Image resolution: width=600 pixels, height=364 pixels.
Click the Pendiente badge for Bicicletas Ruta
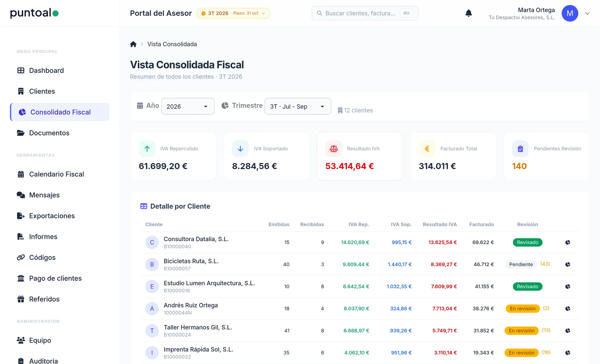click(x=521, y=265)
